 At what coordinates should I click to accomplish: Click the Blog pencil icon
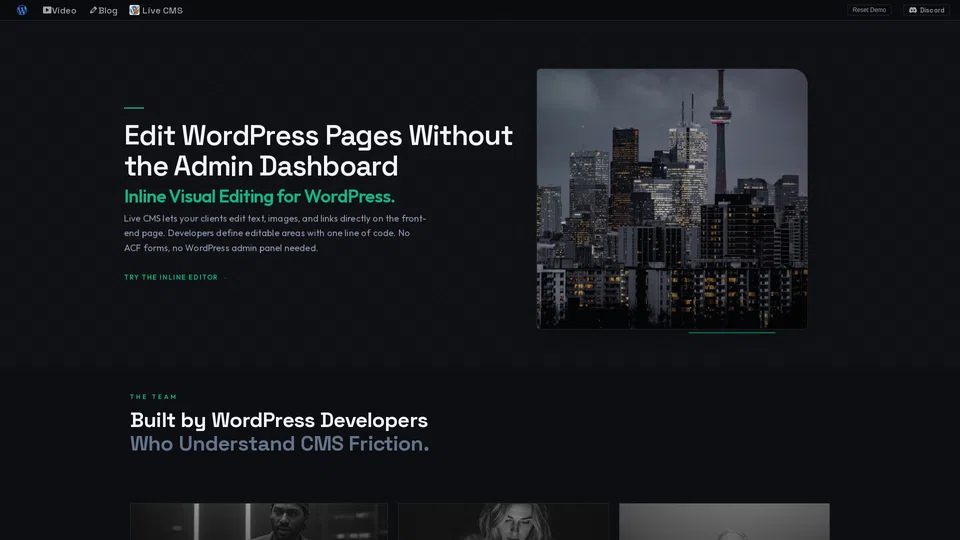coord(93,10)
